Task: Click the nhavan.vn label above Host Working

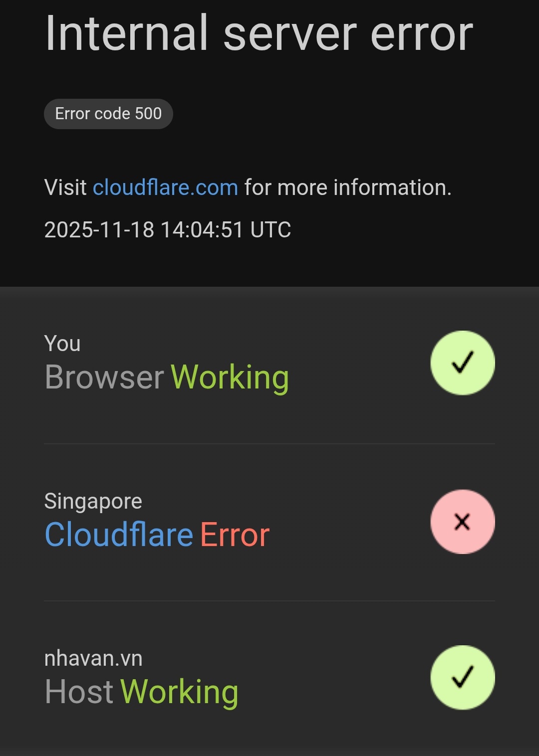Action: [x=93, y=659]
